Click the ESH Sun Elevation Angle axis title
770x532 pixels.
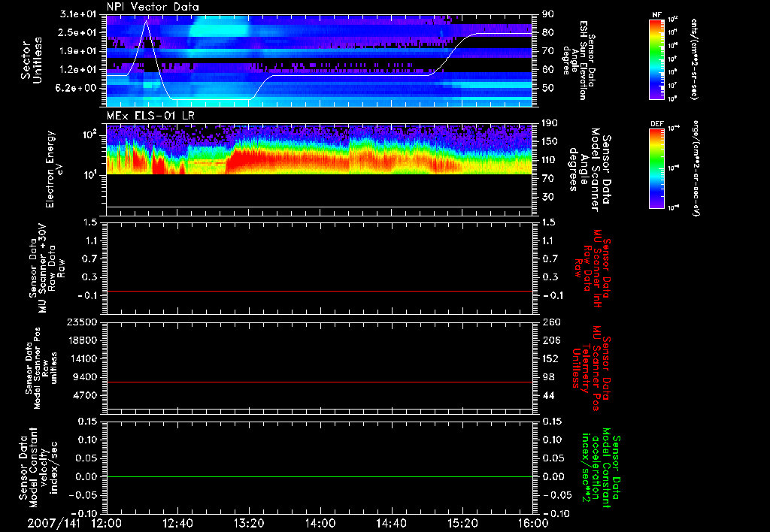point(580,59)
